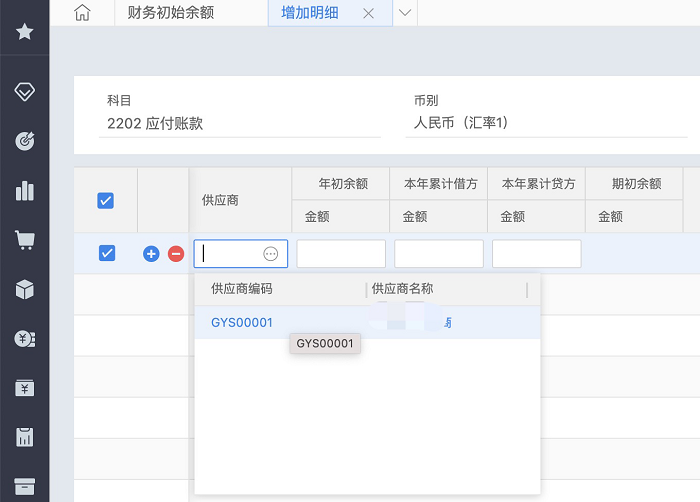The image size is (700, 502).
Task: Toggle the select-all checkbox in table header
Action: click(x=106, y=201)
